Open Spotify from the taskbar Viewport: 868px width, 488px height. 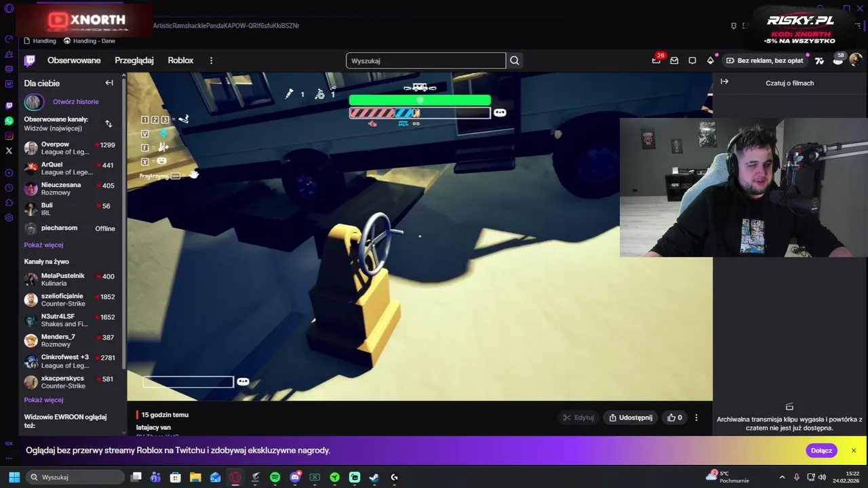click(275, 477)
